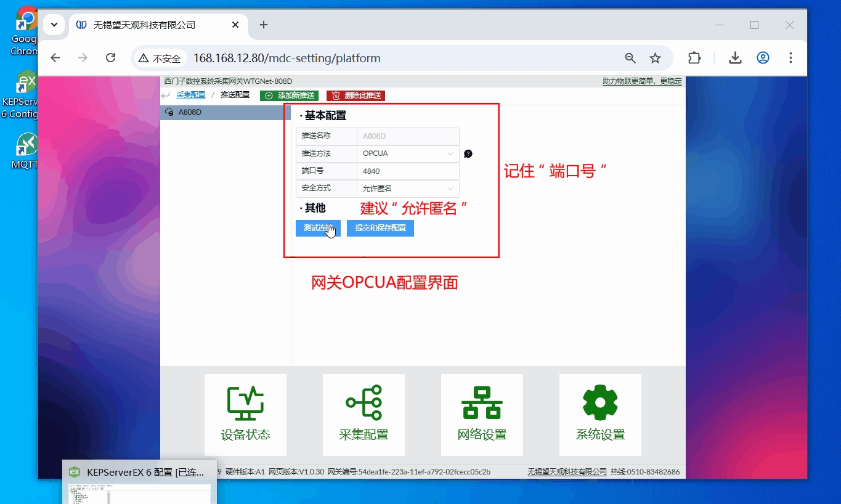Bookmark this page with the star icon

[655, 58]
